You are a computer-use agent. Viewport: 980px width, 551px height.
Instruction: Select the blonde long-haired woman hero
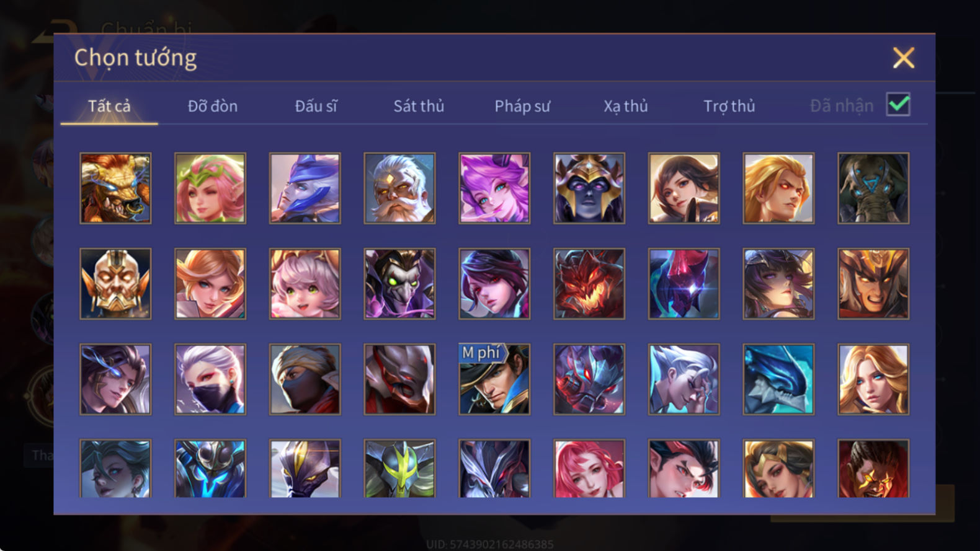click(x=873, y=379)
